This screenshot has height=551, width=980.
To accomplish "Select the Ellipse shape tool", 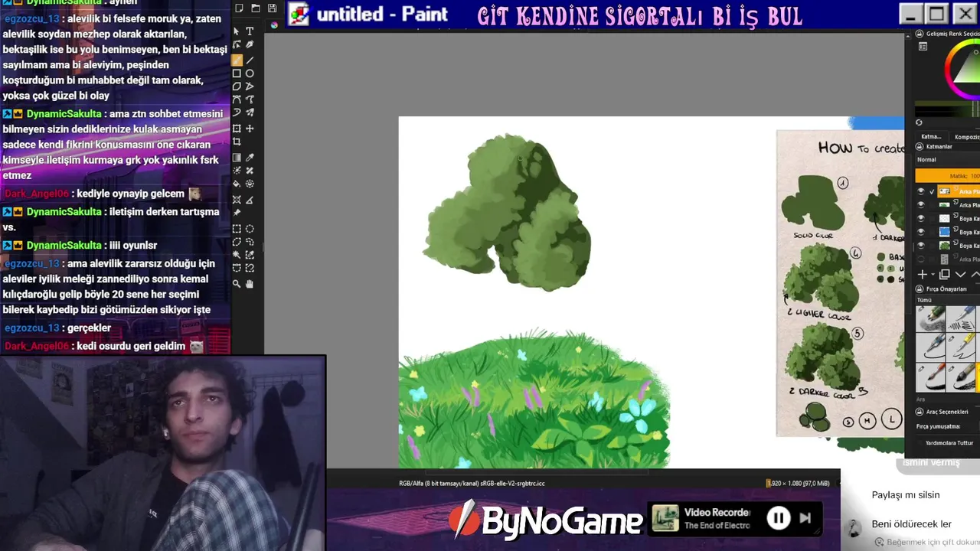I will click(x=250, y=73).
